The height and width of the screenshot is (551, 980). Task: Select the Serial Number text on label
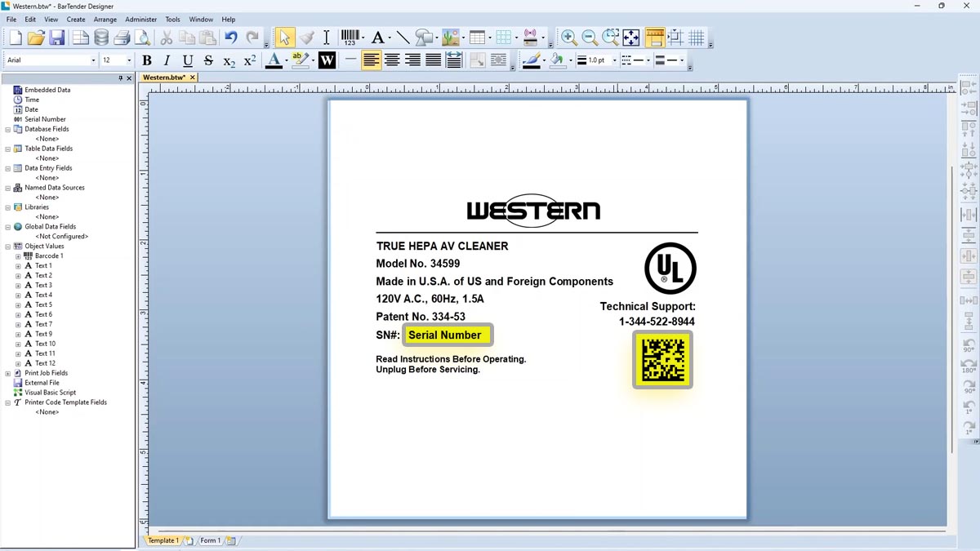[x=445, y=335]
